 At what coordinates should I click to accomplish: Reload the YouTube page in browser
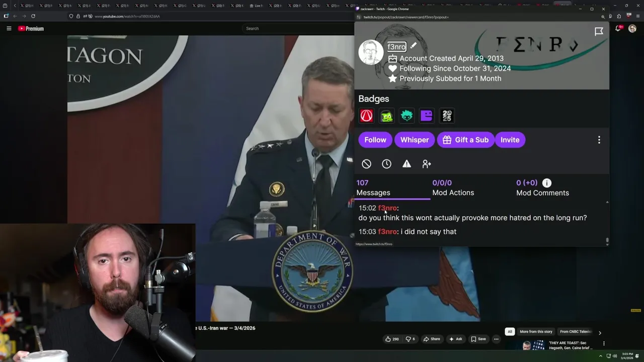click(x=33, y=16)
